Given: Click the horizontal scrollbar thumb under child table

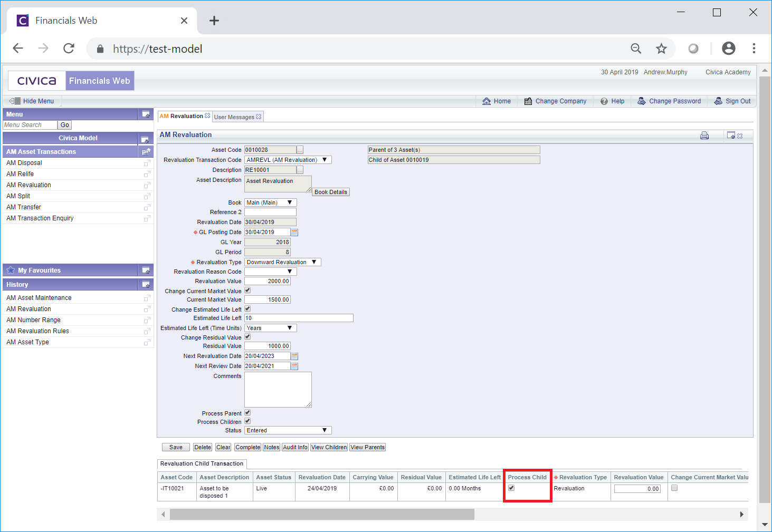Looking at the screenshot, I should 322,514.
